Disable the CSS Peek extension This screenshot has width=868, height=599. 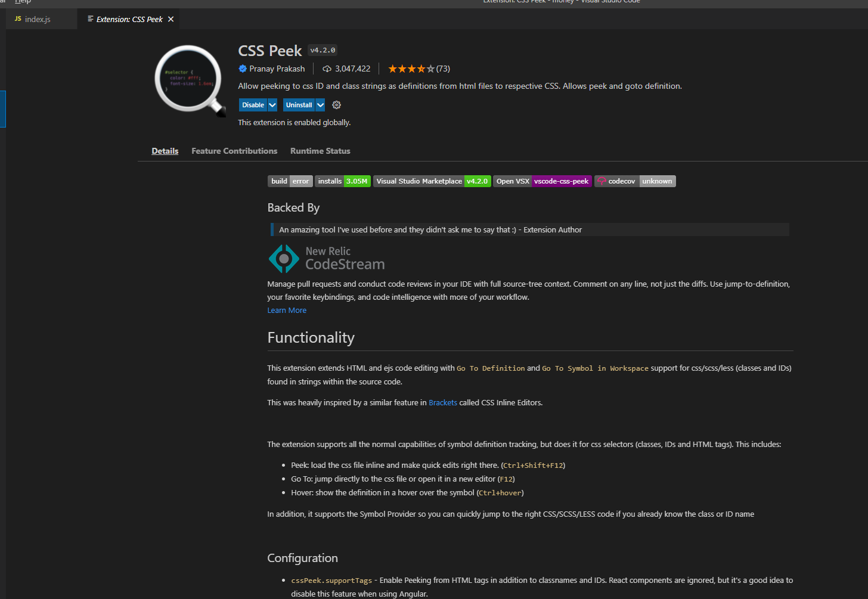coord(253,105)
